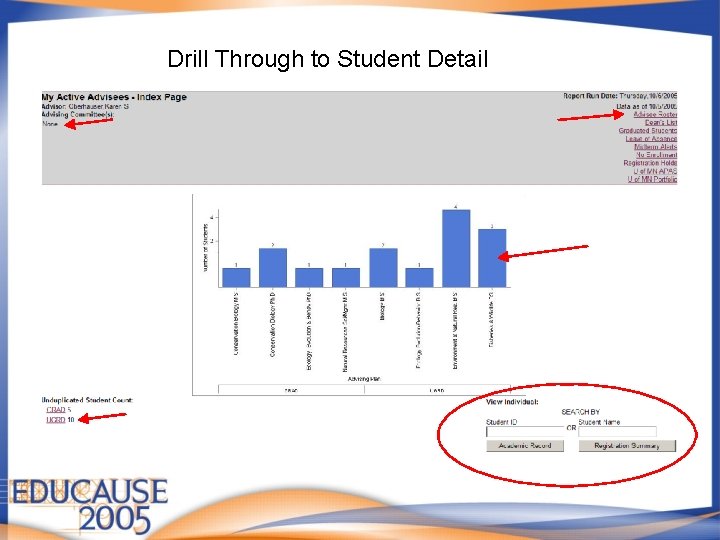Viewport: 720px width, 540px height.
Task: Click the GRAD student count link
Action: pyautogui.click(x=56, y=410)
